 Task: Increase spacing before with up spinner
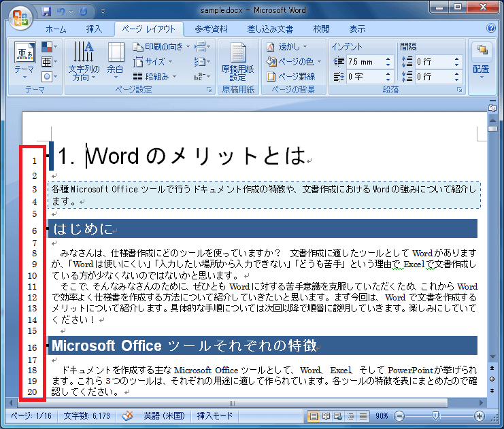coord(457,59)
